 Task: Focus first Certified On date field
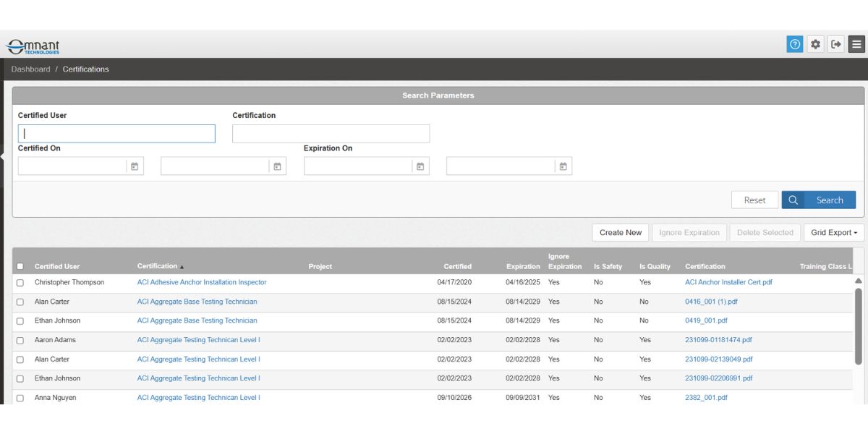(72, 166)
